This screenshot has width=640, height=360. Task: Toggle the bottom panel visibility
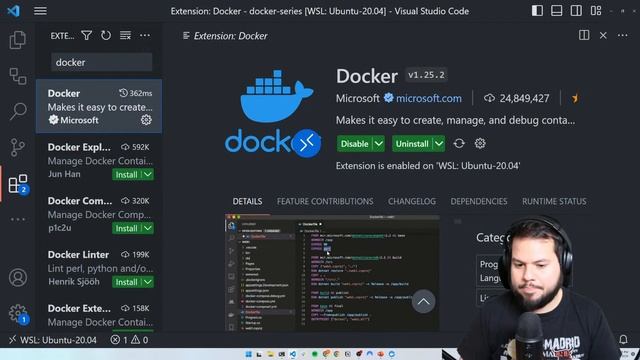pyautogui.click(x=557, y=11)
